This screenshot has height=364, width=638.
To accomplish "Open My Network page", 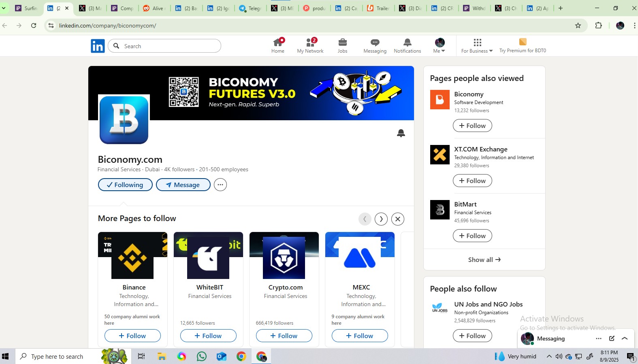I will pos(310,45).
